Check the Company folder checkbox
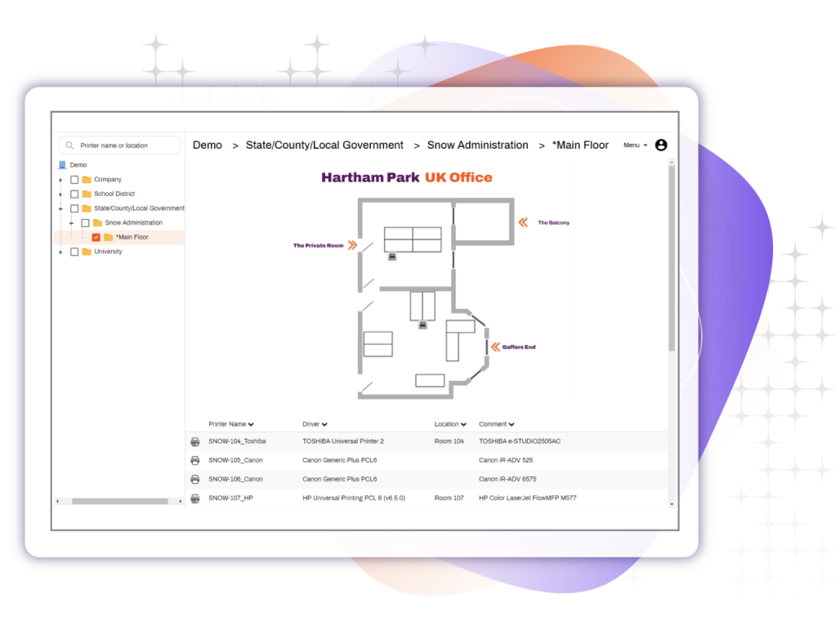This screenshot has height=631, width=840. 74,180
